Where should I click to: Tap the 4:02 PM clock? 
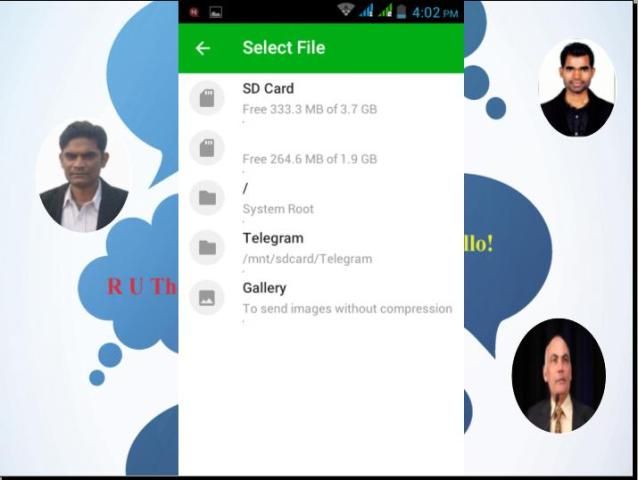click(435, 13)
